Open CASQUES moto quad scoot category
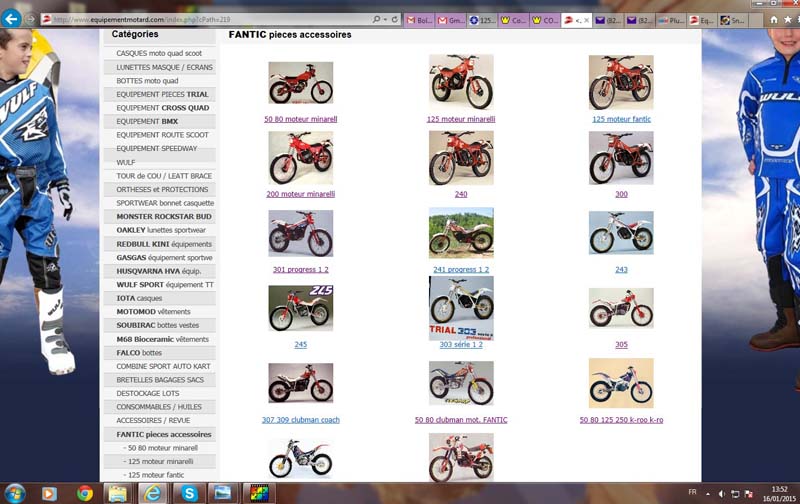The height and width of the screenshot is (504, 800). (x=159, y=53)
